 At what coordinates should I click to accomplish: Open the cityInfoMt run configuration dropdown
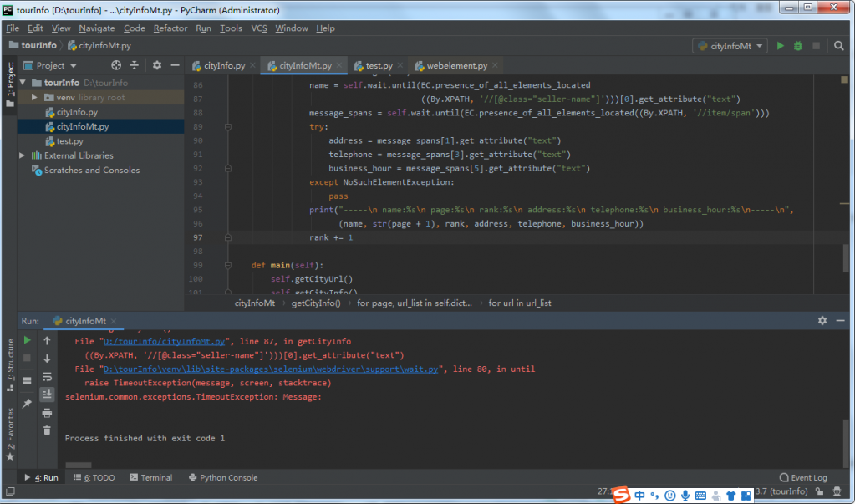point(730,46)
